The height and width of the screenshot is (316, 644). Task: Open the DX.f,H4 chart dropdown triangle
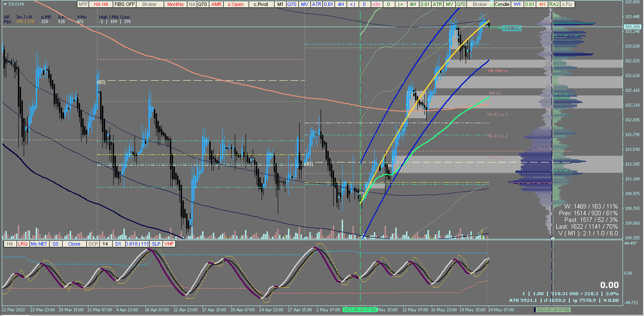[x=5, y=4]
